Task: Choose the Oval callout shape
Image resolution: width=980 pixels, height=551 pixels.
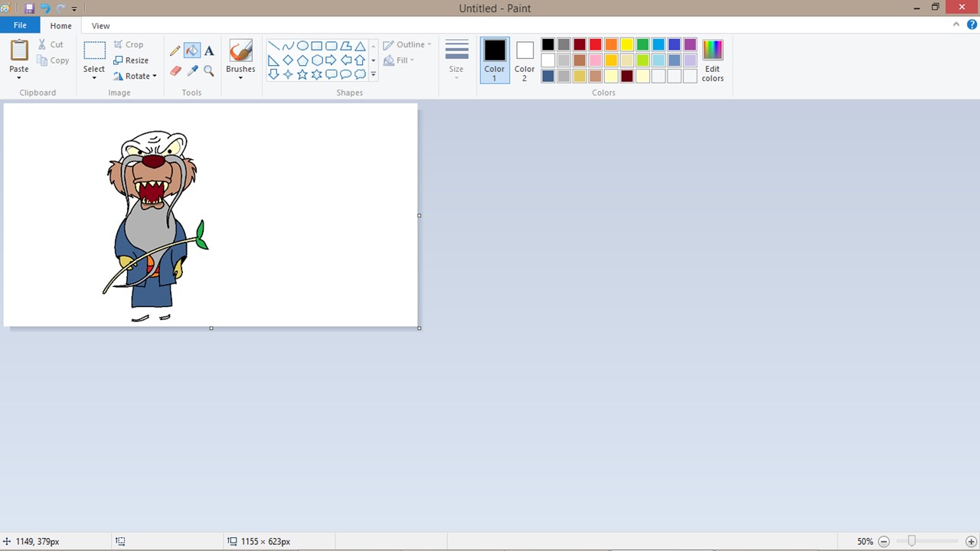Action: pos(345,74)
